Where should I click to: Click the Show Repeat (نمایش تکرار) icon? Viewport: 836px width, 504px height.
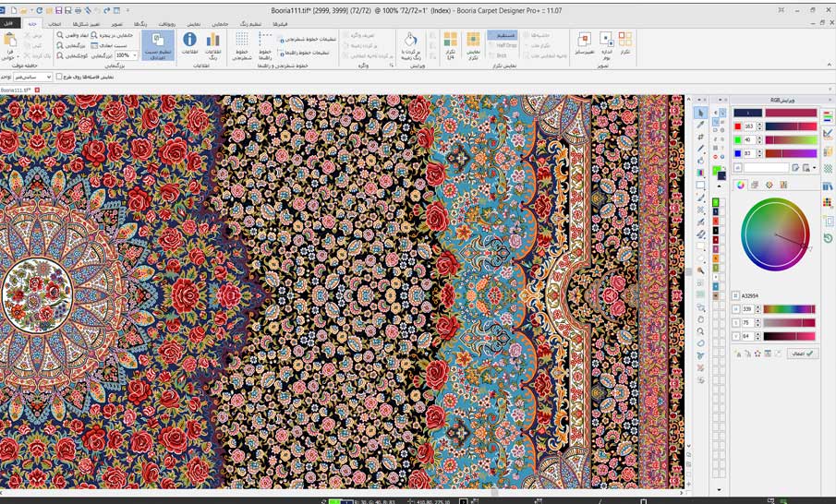pyautogui.click(x=473, y=44)
